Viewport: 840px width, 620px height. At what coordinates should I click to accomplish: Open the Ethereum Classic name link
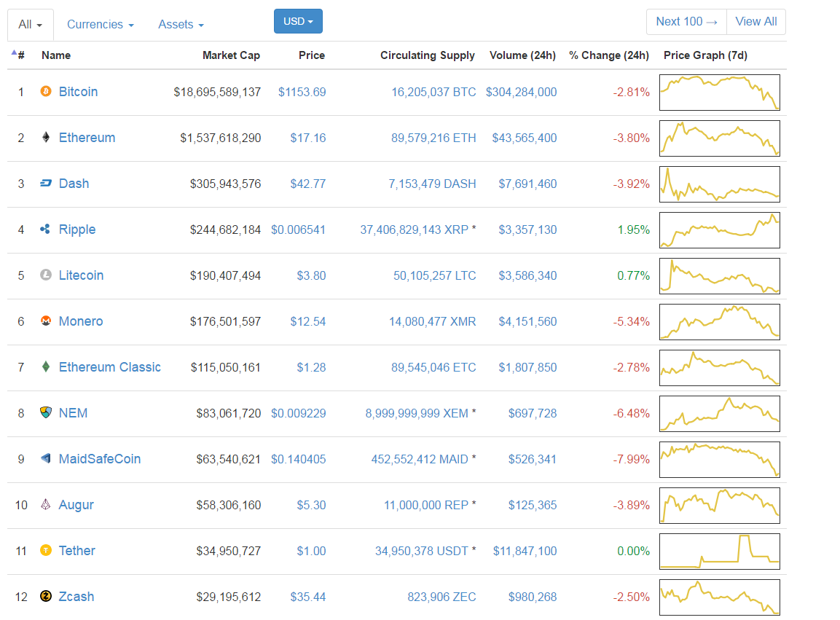[x=110, y=367]
